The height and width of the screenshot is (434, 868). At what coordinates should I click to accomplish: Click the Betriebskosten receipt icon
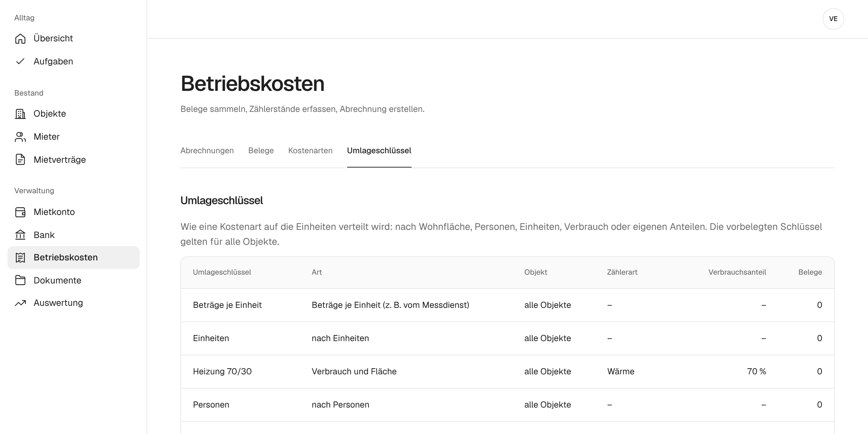click(x=20, y=258)
